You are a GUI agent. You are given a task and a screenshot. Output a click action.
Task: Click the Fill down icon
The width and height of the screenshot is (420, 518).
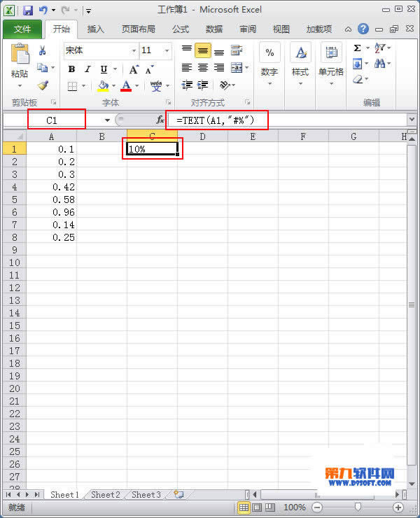coord(357,64)
